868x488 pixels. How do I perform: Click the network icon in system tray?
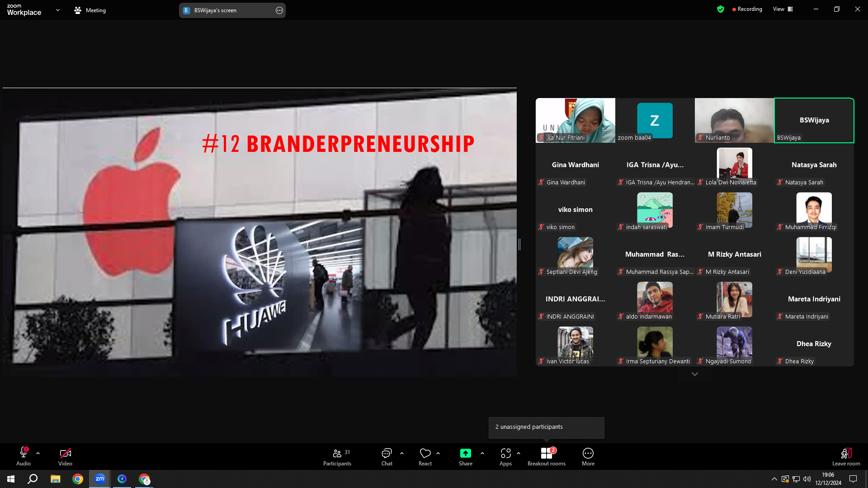click(796, 479)
